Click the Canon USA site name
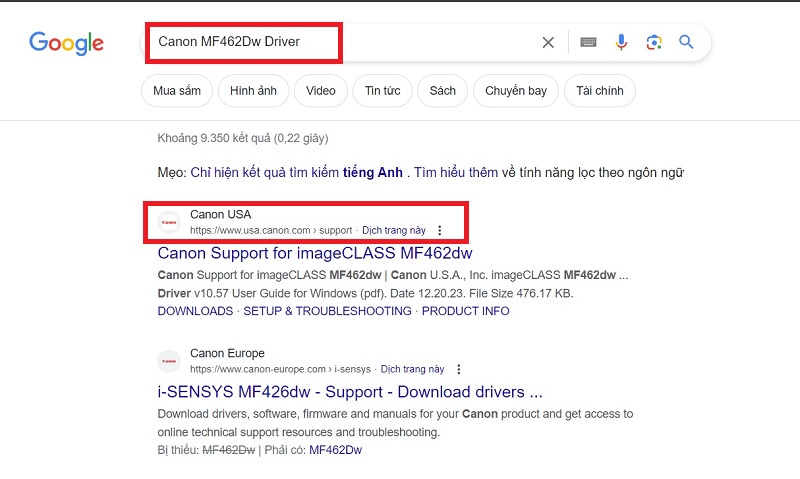800x479 pixels. 220,214
